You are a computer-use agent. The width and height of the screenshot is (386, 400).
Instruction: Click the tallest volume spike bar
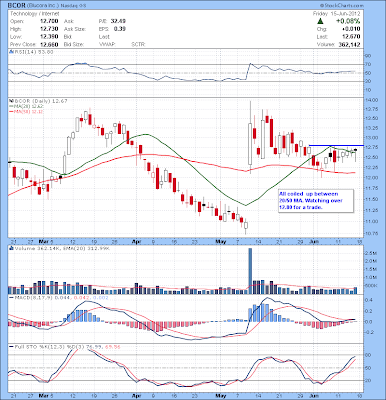tap(250, 271)
